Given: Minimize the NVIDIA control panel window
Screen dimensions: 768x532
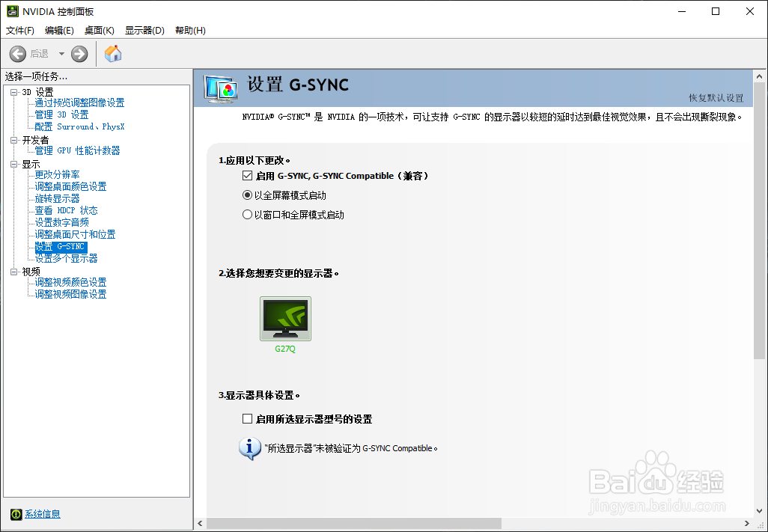Looking at the screenshot, I should [x=682, y=11].
